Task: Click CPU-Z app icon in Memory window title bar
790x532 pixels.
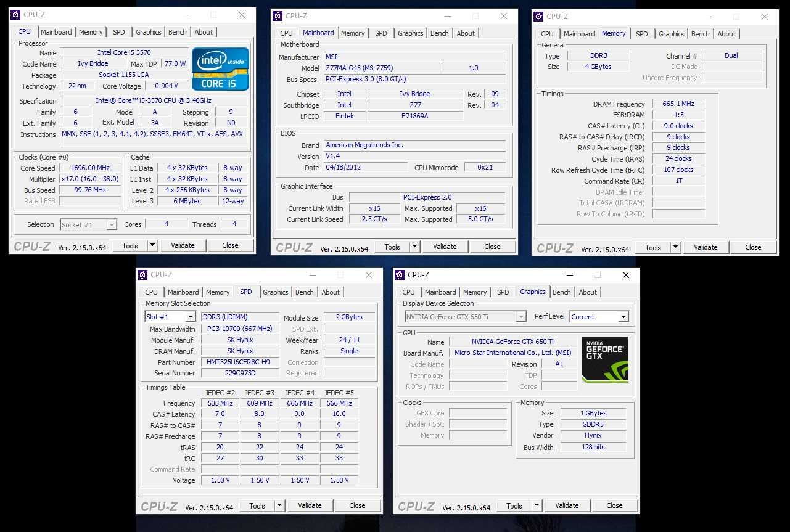Action: pos(538,17)
